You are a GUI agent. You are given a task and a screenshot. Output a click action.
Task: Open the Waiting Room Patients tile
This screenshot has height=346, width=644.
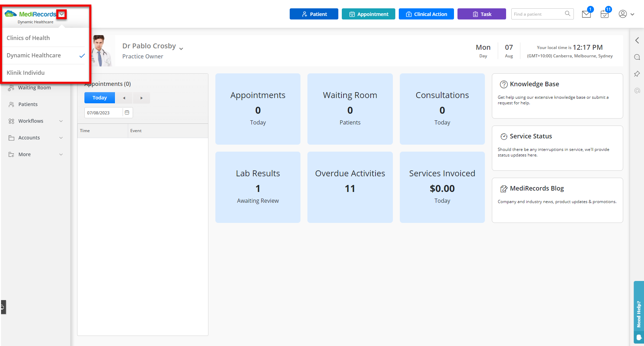coord(350,109)
